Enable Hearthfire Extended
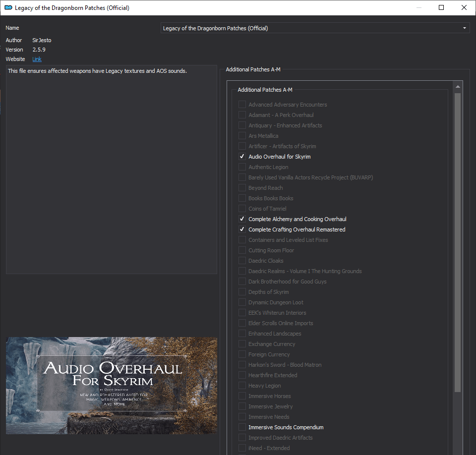 [x=242, y=375]
